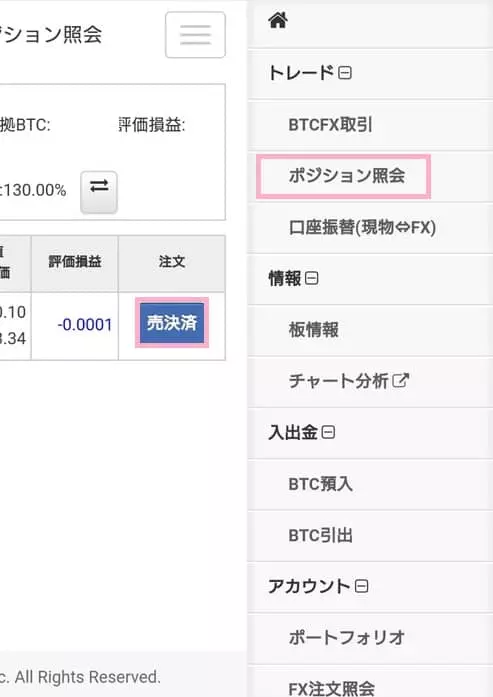Collapse the トレード section minus icon
Image resolution: width=493 pixels, height=697 pixels.
coord(345,73)
